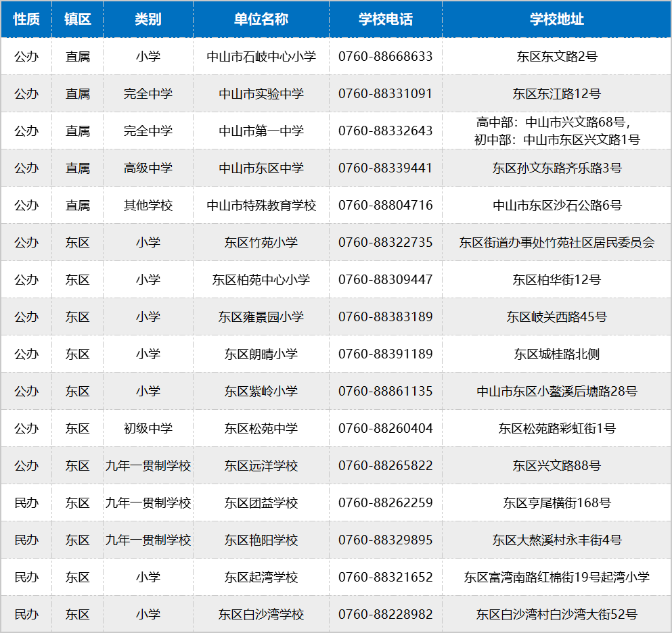
Task: Click the 镇区 column header
Action: coord(78,19)
